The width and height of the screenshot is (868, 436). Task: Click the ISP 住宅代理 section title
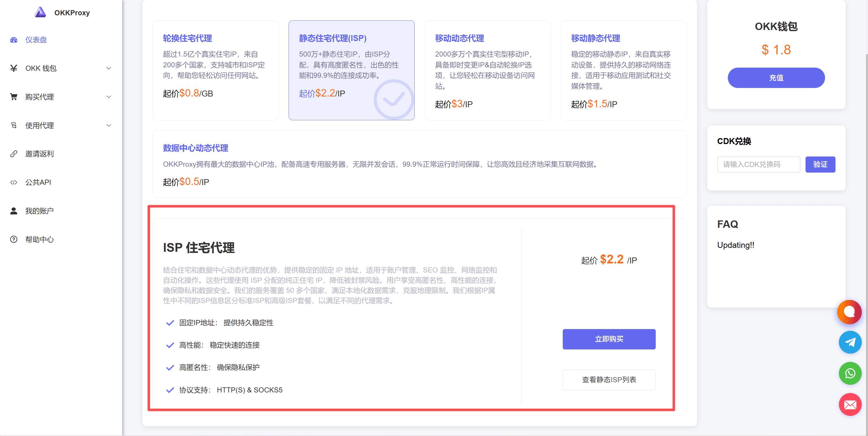tap(199, 248)
